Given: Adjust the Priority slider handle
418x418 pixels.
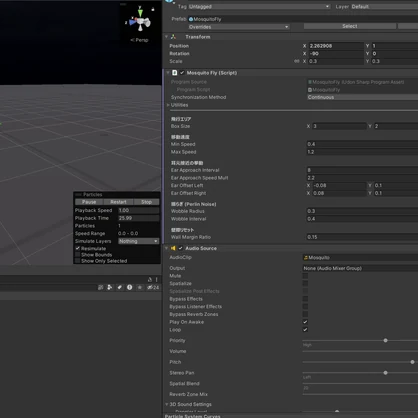Looking at the screenshot, I should click(385, 340).
